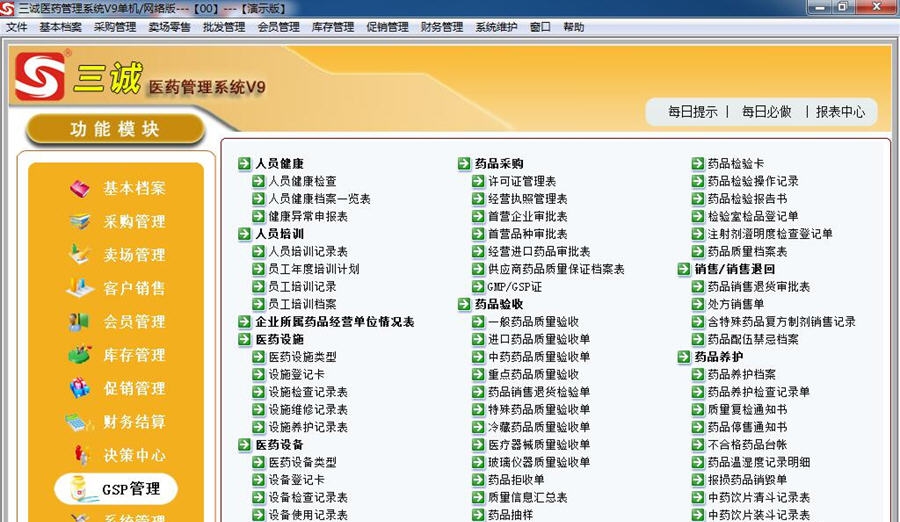Viewport: 900px width, 522px height.
Task: Open the 批发管理 menu
Action: pos(224,27)
